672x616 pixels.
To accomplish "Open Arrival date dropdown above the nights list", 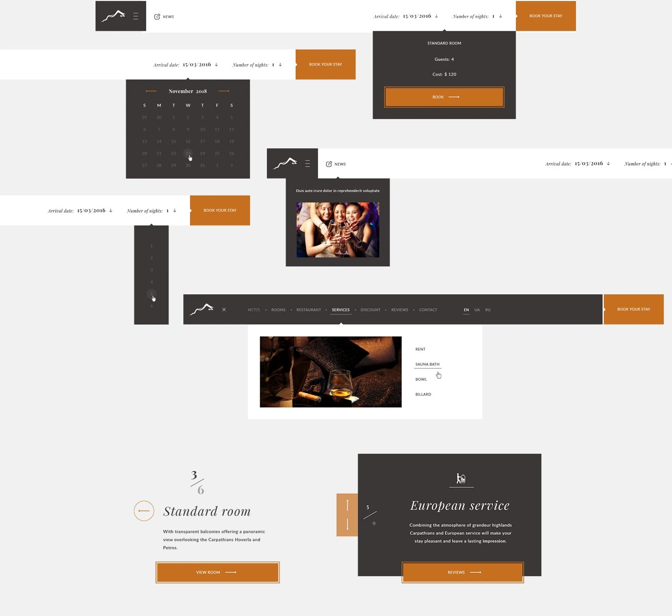I will pos(80,211).
